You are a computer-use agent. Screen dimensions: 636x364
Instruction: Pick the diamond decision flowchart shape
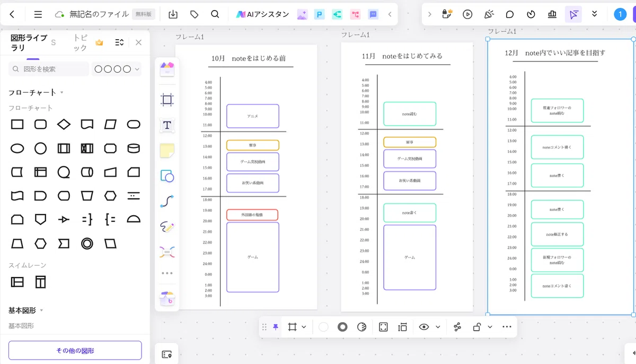coord(64,125)
